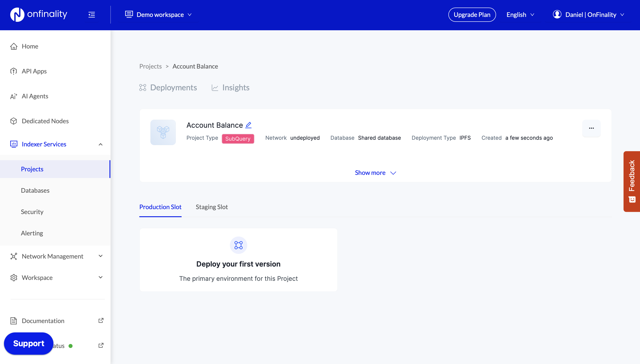
Task: Click the AI Agents icon
Action: click(14, 96)
